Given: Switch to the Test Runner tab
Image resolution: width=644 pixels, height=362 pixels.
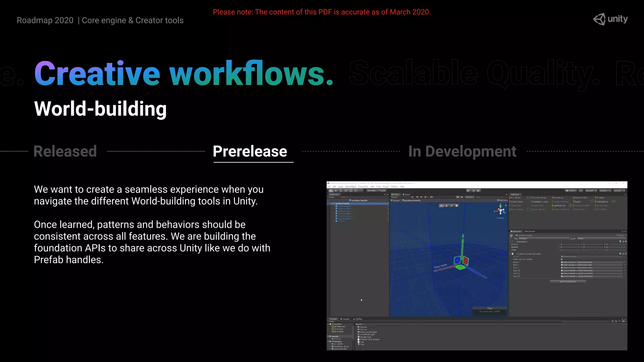Looking at the screenshot, I should (530, 232).
